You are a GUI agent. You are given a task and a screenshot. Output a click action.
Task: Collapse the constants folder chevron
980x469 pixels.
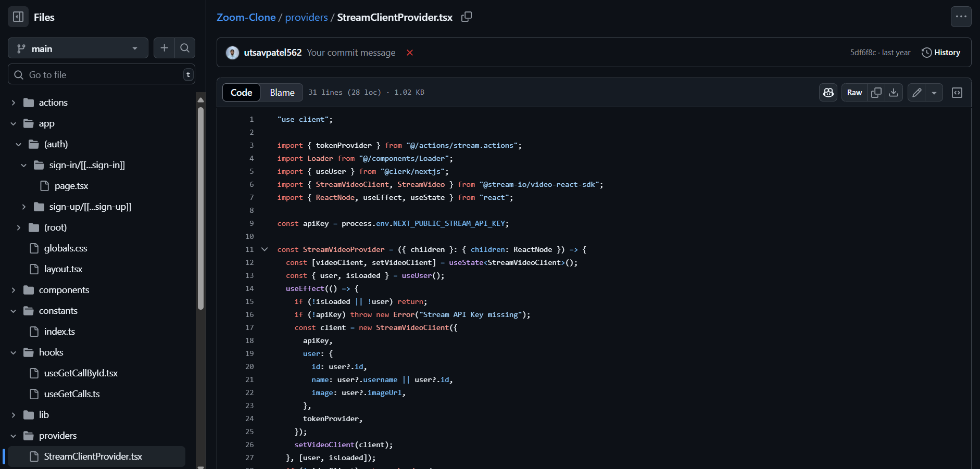pos(14,311)
